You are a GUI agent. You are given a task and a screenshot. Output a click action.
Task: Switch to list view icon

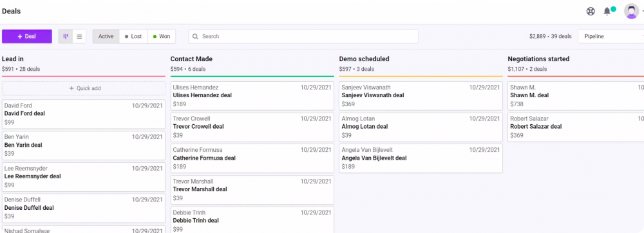click(x=79, y=37)
